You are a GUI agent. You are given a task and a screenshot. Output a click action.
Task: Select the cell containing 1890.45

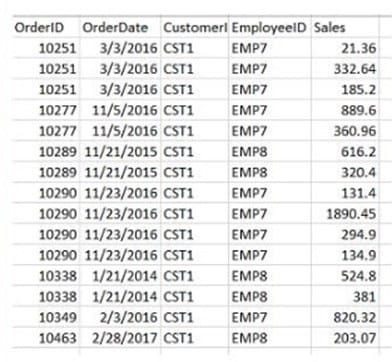click(345, 214)
